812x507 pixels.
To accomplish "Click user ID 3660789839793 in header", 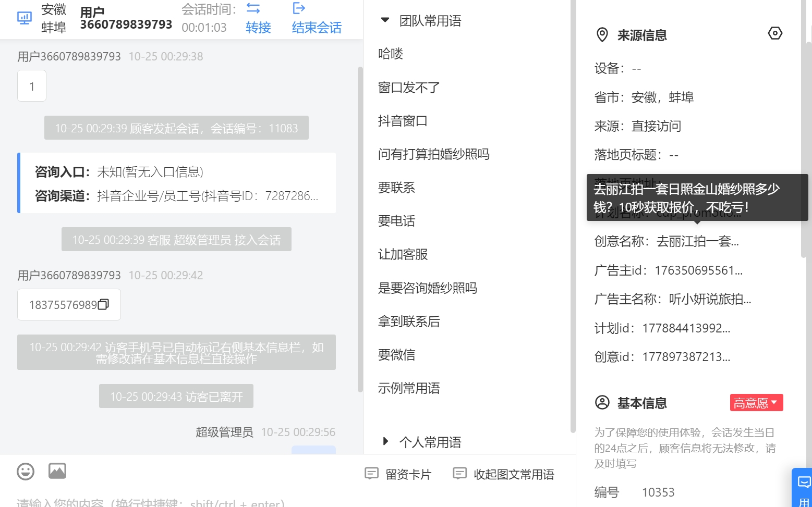I will [x=126, y=24].
